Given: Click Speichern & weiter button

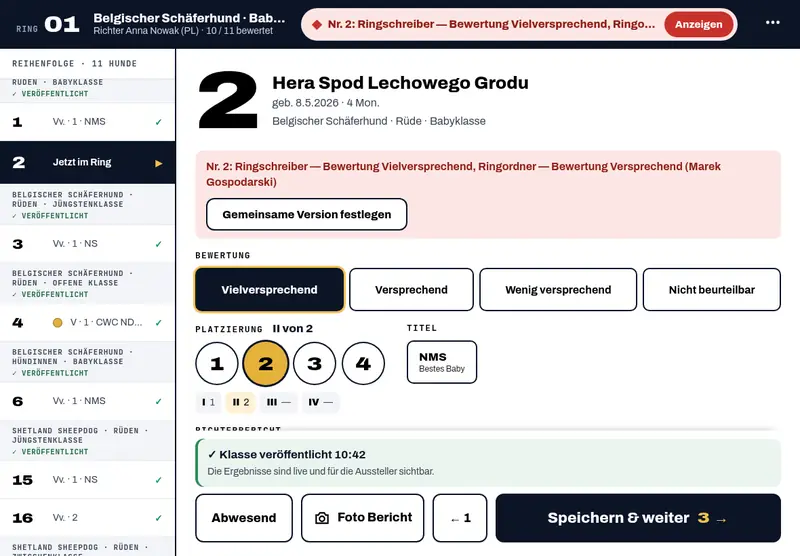Looking at the screenshot, I should 638,518.
